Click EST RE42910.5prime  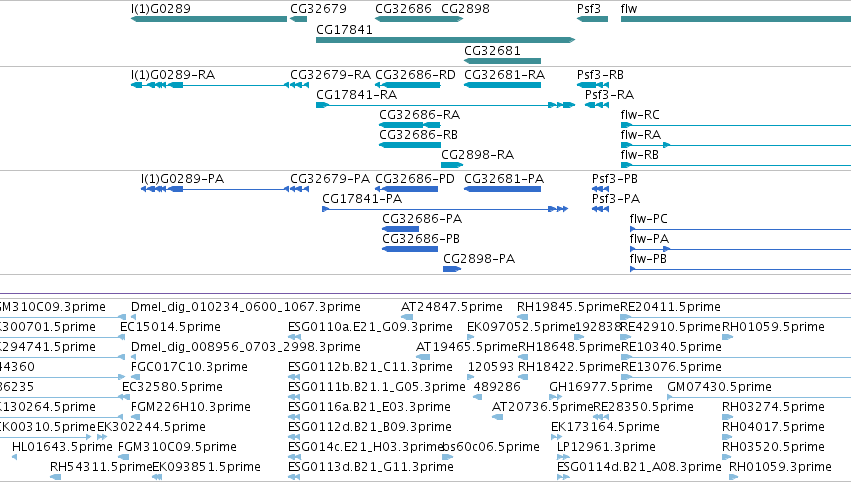(x=670, y=327)
